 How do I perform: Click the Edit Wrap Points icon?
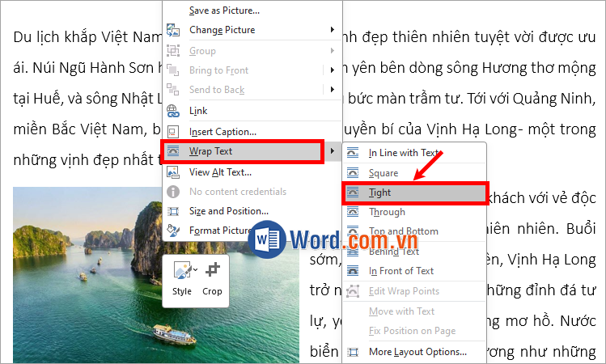click(x=353, y=291)
